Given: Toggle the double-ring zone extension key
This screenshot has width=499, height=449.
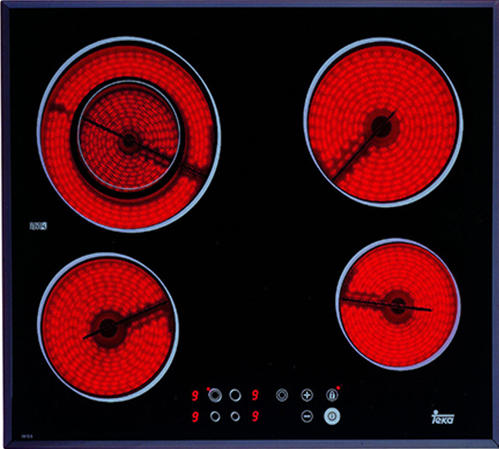Looking at the screenshot, I should pos(282,395).
